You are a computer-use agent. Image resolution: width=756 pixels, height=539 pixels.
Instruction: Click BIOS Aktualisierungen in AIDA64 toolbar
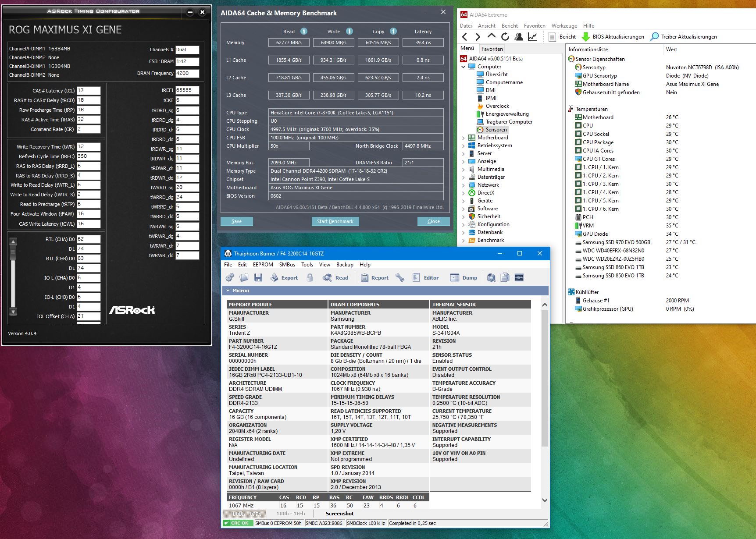coord(613,37)
